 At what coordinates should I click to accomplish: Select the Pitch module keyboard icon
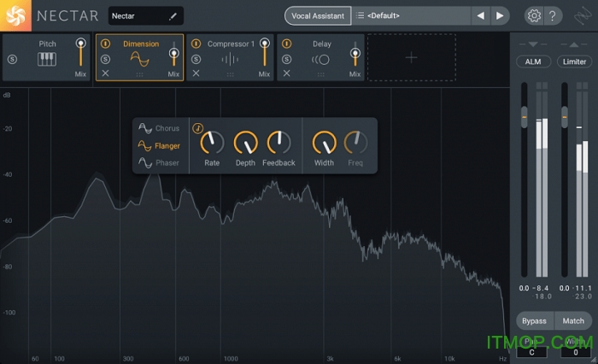[x=48, y=59]
